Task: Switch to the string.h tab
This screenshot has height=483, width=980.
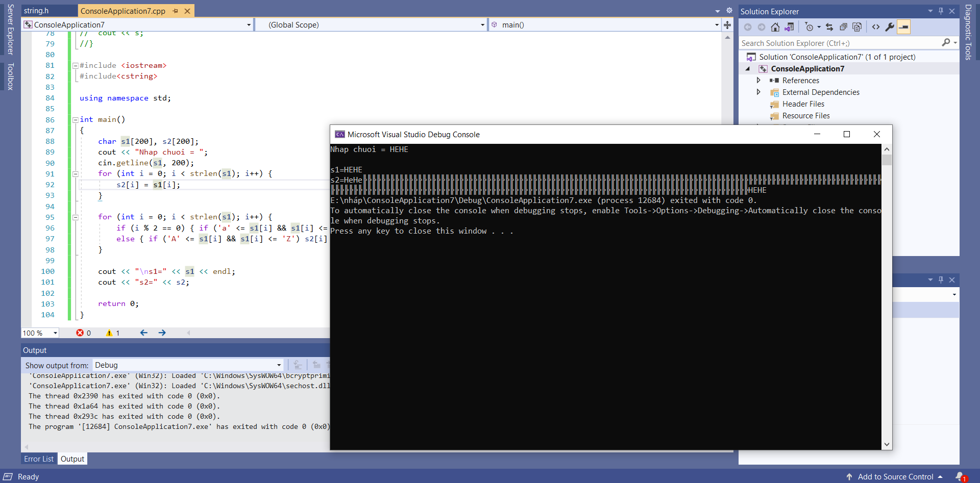Action: point(36,11)
